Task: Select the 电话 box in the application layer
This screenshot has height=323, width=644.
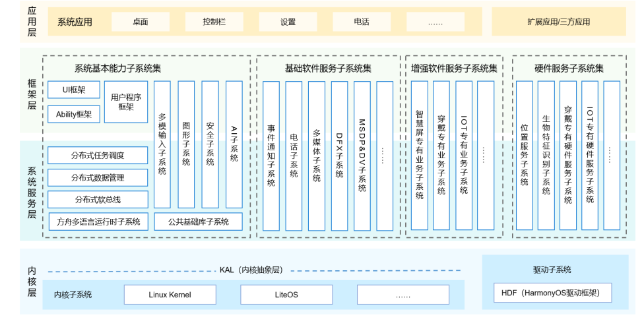Action: point(362,22)
